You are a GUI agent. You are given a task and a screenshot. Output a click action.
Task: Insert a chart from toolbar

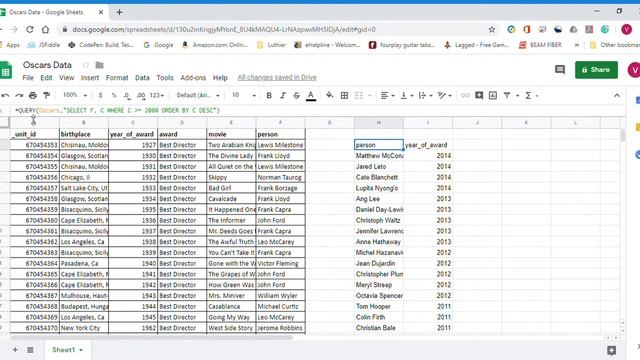(x=493, y=96)
